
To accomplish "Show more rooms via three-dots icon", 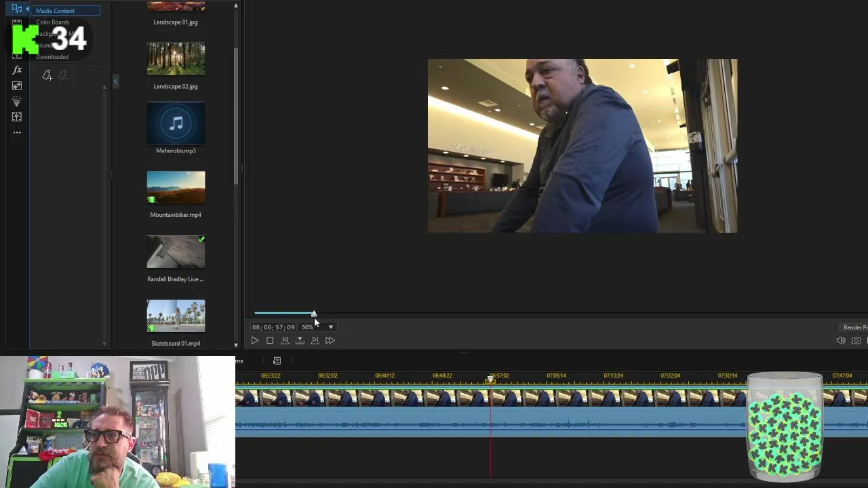I will [17, 132].
